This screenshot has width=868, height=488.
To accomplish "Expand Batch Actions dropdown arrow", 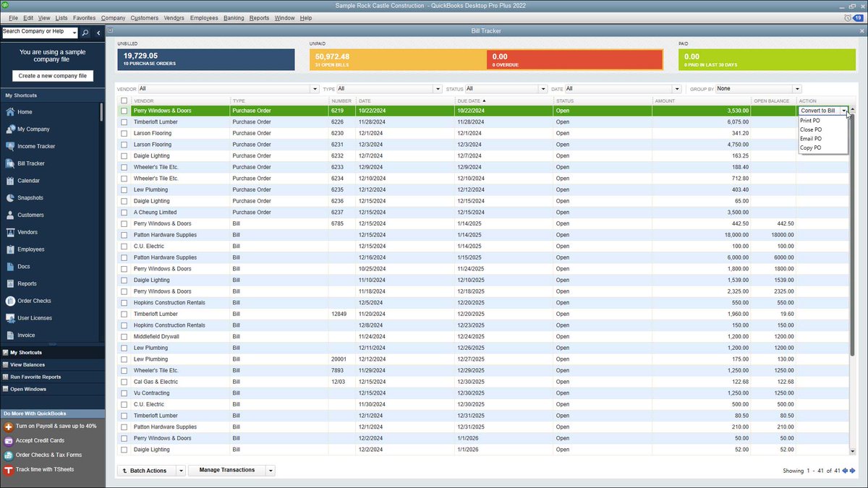I will click(181, 471).
